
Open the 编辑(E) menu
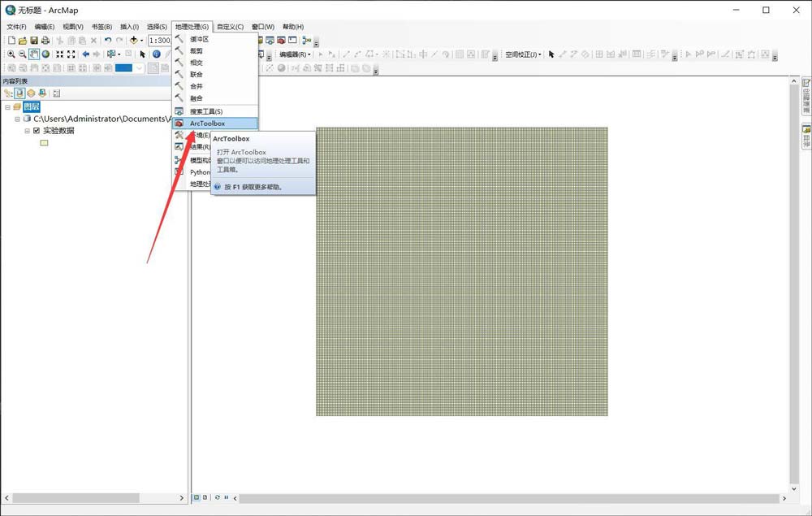(x=45, y=27)
